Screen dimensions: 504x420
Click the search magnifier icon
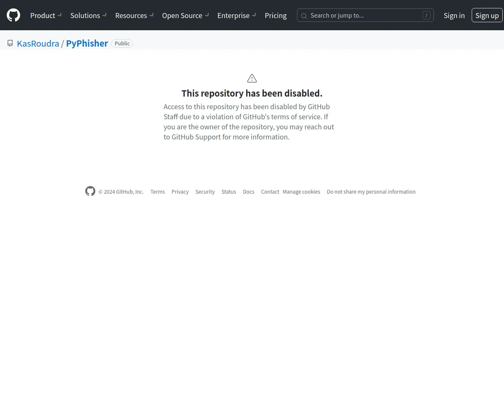click(x=304, y=16)
